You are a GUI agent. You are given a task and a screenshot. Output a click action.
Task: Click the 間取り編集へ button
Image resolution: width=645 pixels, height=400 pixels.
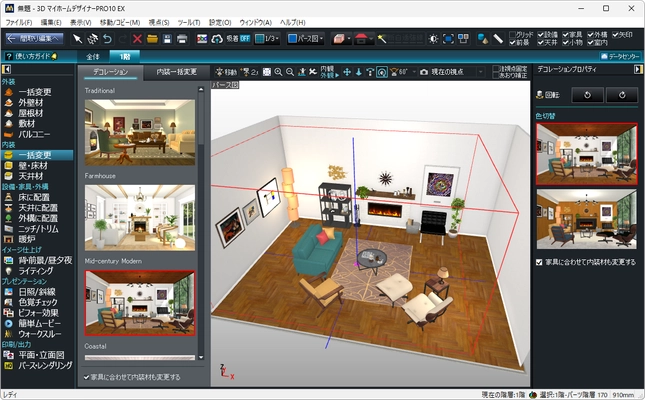[x=34, y=39]
